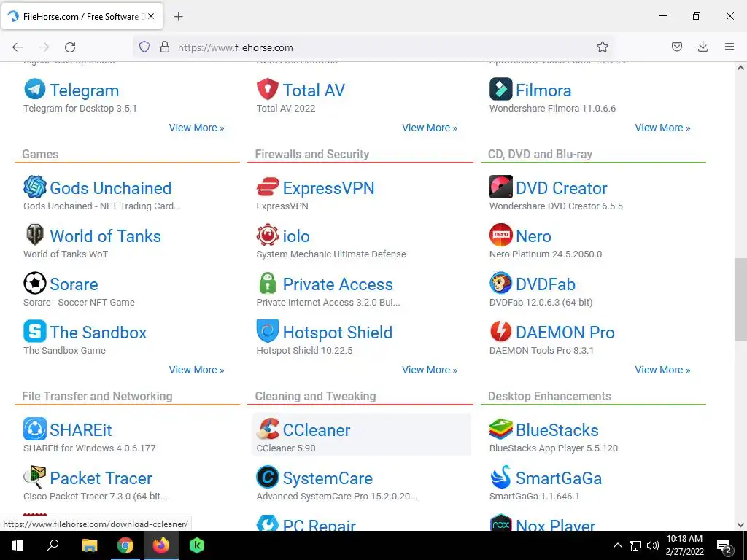Open the Total AV link
The height and width of the screenshot is (560, 747).
(314, 90)
